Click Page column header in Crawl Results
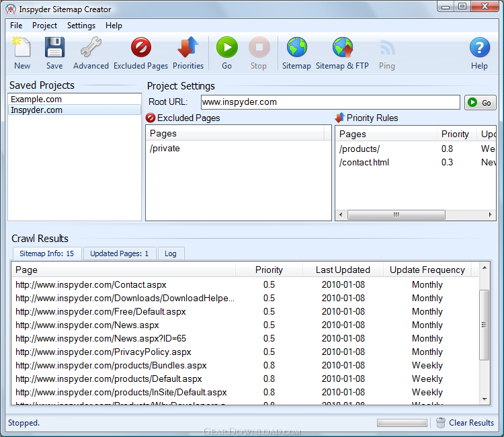The height and width of the screenshot is (437, 504). coord(124,270)
